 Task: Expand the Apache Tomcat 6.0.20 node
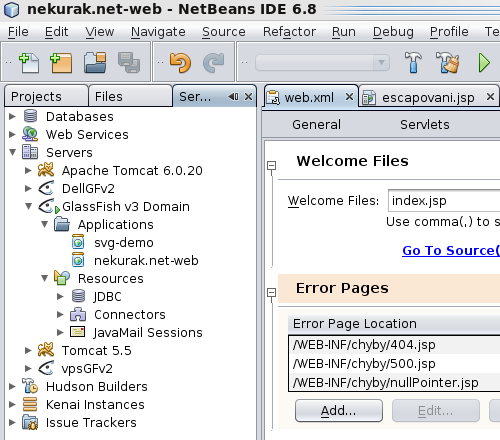pos(28,170)
